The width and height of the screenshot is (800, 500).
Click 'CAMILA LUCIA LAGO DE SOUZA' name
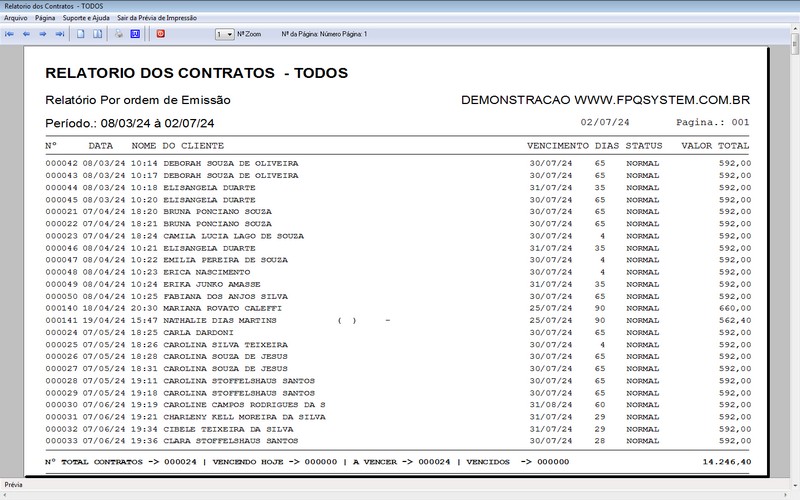coord(233,236)
